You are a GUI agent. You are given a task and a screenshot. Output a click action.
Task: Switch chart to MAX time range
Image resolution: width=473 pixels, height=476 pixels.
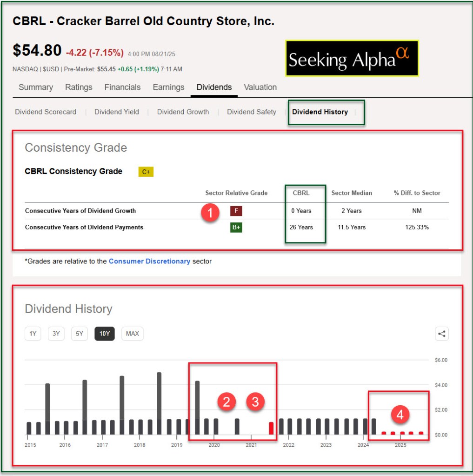click(x=132, y=334)
